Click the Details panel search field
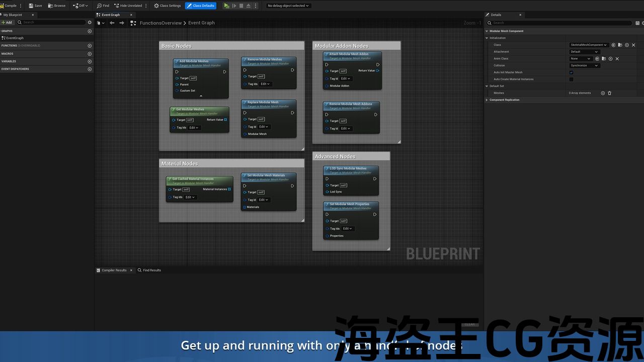This screenshot has width=644, height=362. (x=561, y=23)
